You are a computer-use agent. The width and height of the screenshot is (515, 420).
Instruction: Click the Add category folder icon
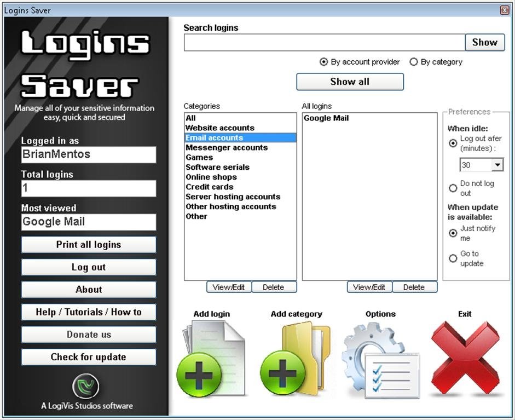[x=296, y=359]
